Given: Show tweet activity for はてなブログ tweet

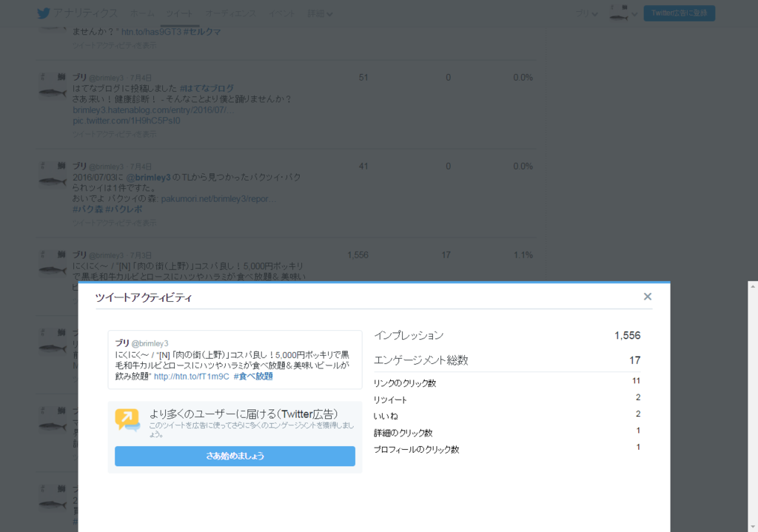Looking at the screenshot, I should click(115, 134).
